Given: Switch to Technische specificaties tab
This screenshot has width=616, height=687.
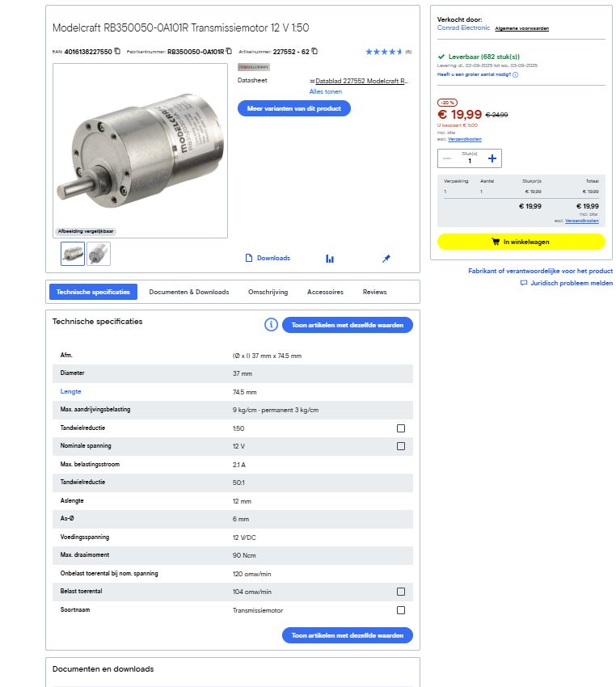Looking at the screenshot, I should pos(93,292).
